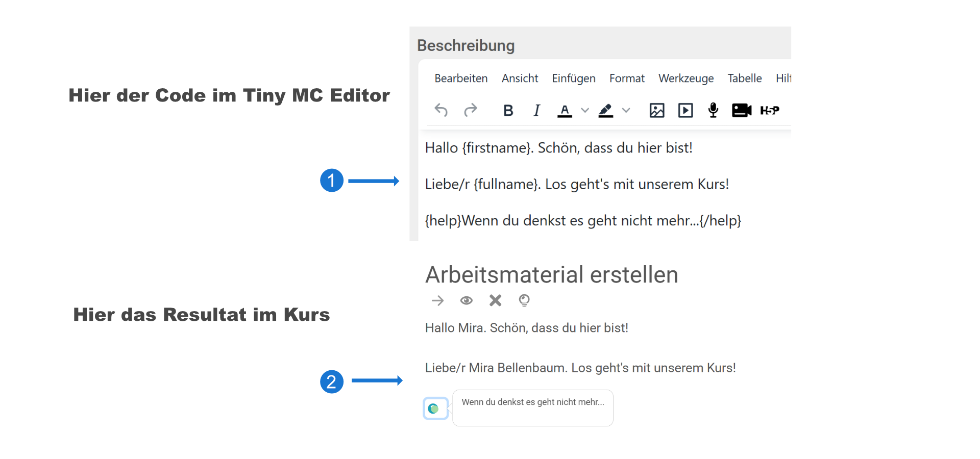Toggle visibility with the eye icon
The image size is (980, 459).
coord(466,300)
